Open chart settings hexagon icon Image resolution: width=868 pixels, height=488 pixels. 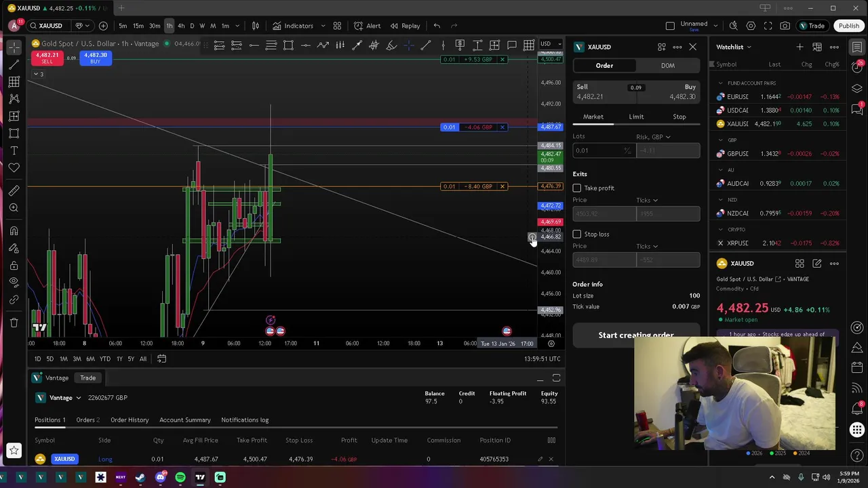pyautogui.click(x=751, y=26)
